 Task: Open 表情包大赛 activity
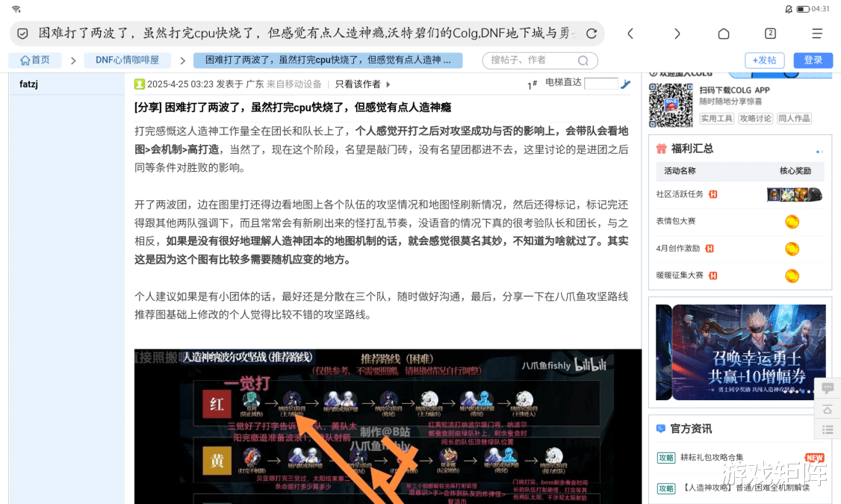tap(675, 221)
